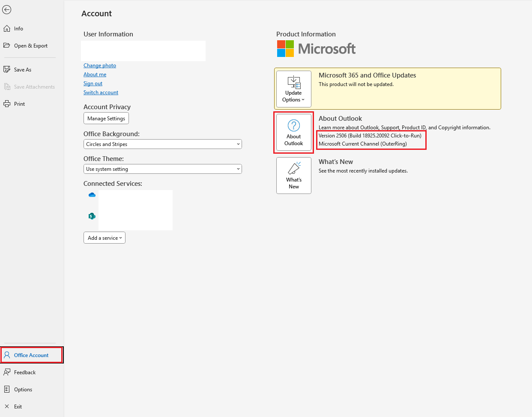The image size is (532, 417).
Task: Open the About me link
Action: (95, 74)
